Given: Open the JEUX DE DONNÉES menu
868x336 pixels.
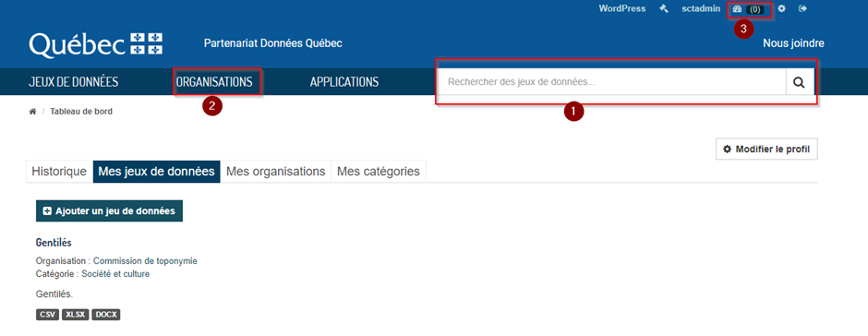Looking at the screenshot, I should coord(74,82).
